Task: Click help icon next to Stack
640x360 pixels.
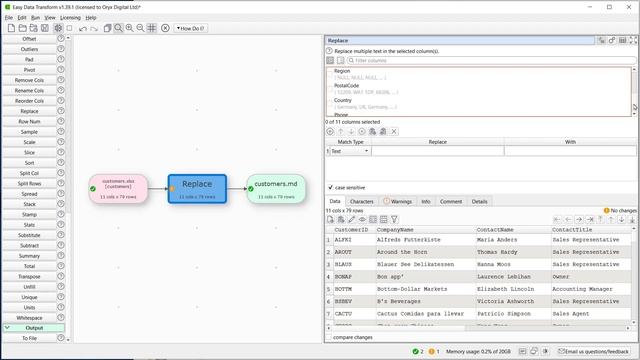Action: 61,204
